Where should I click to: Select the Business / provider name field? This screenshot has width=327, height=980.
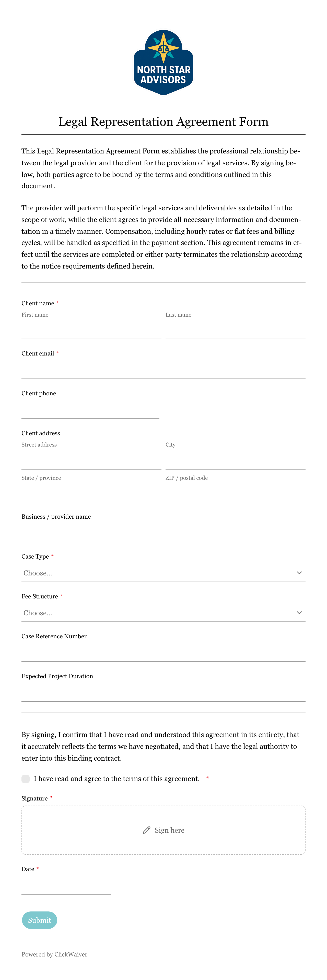point(163,533)
